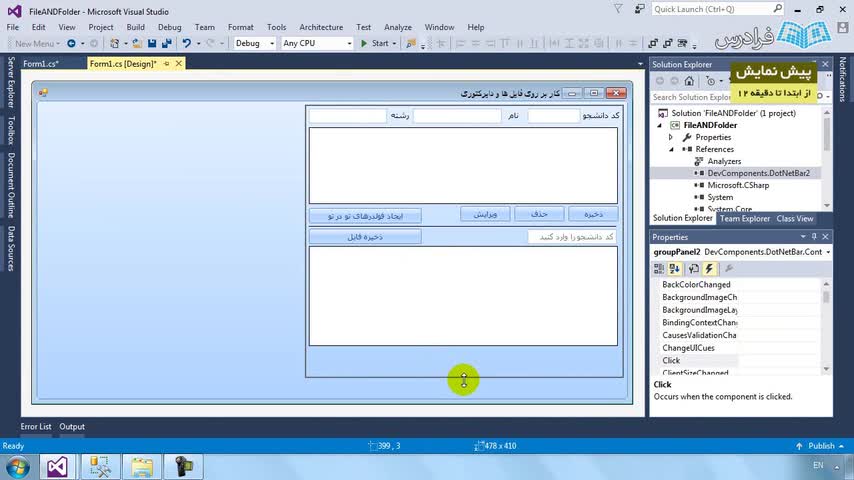The image size is (854, 480).
Task: Select the ویرایش button on the form
Action: [x=485, y=214]
